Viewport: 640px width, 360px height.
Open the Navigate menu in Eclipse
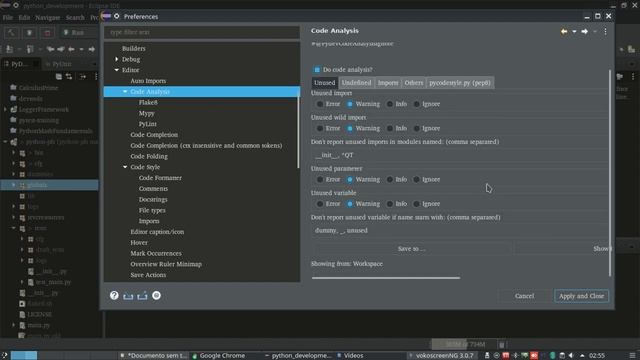(47, 18)
